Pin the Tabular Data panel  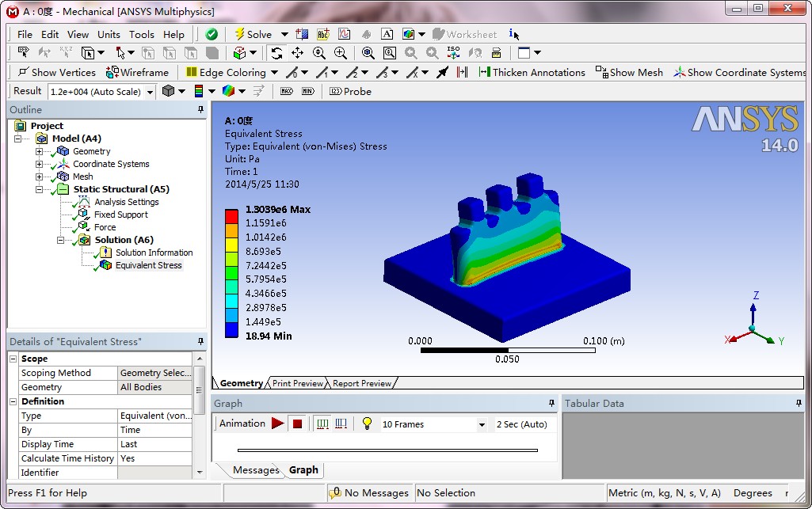coord(799,403)
